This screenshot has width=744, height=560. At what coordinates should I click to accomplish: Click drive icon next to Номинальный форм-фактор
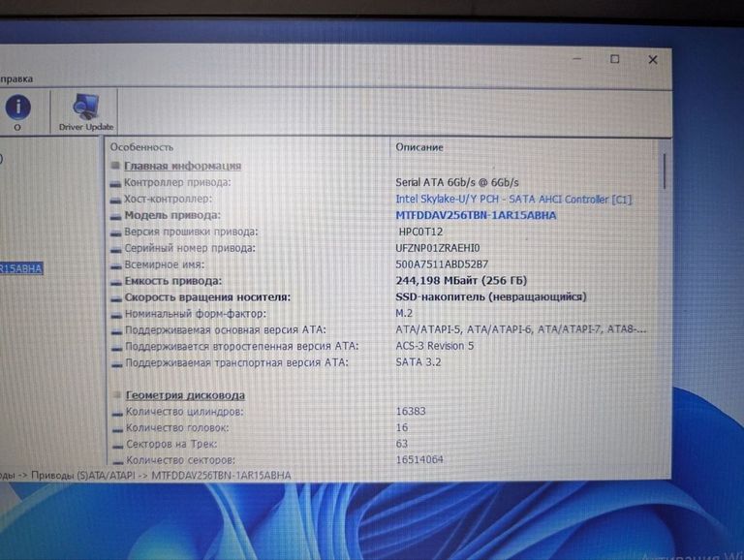point(116,315)
